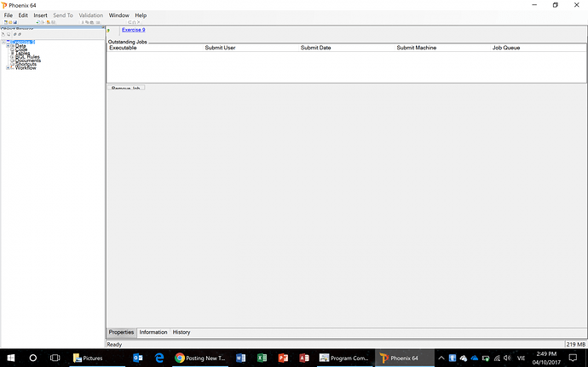Select Exercise 9 in the tree
The image size is (588, 367).
pyautogui.click(x=22, y=42)
